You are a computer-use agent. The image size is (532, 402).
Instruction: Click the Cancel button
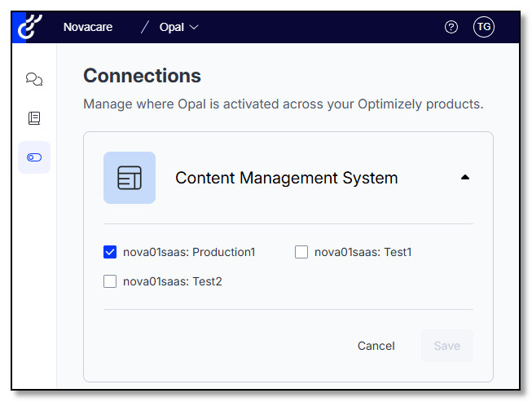(376, 346)
